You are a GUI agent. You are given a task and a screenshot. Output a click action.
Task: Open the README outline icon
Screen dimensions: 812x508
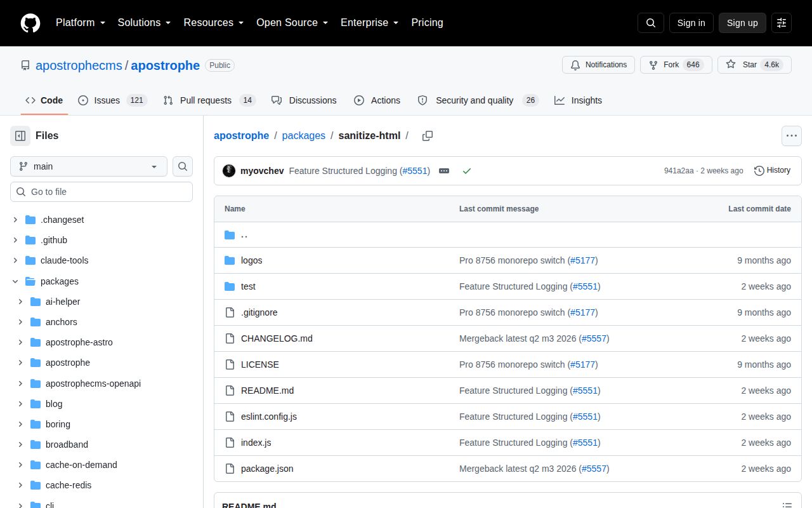point(787,505)
